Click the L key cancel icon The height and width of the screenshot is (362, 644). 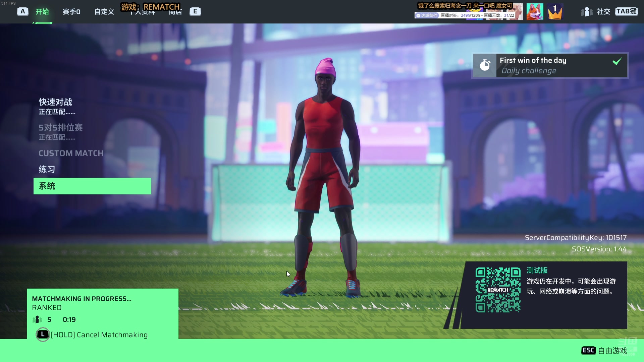[x=43, y=335]
